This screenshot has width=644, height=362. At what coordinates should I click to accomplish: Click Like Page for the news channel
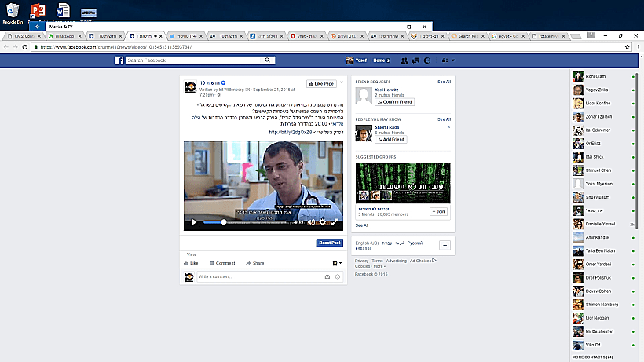320,83
